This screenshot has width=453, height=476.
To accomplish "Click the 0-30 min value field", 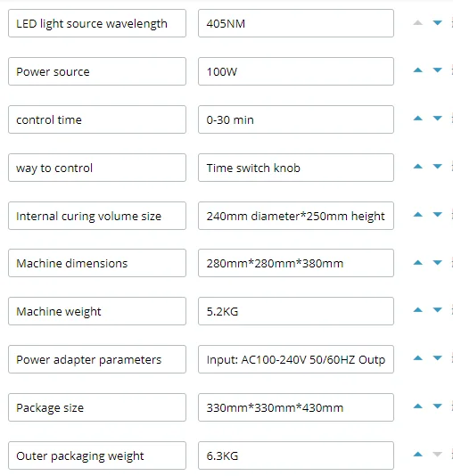I will point(296,119).
